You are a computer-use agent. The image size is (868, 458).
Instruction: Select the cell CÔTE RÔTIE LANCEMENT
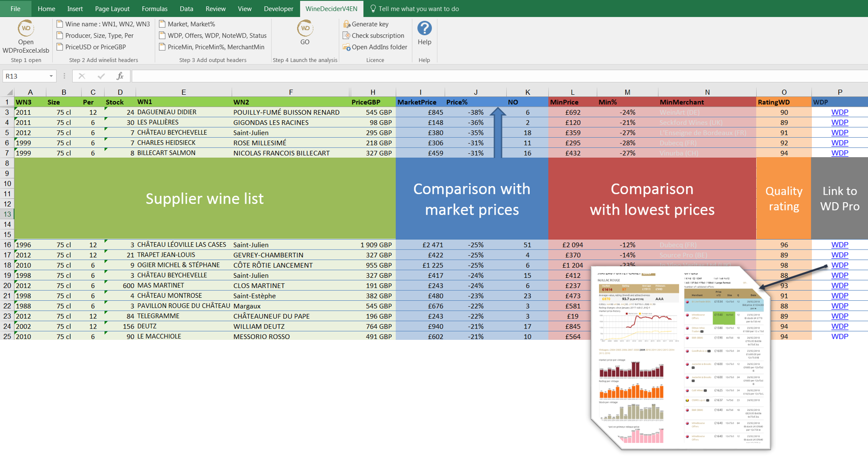click(x=291, y=266)
